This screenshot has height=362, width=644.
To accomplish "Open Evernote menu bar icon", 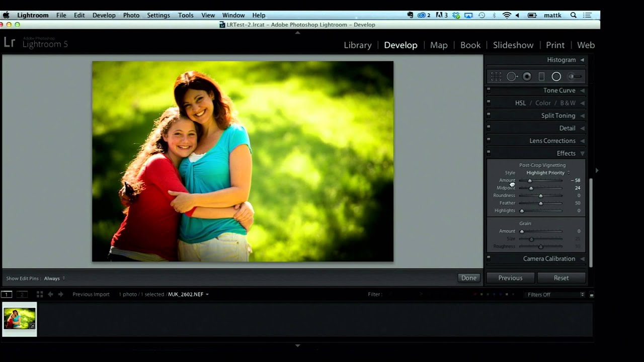I will pyautogui.click(x=411, y=15).
